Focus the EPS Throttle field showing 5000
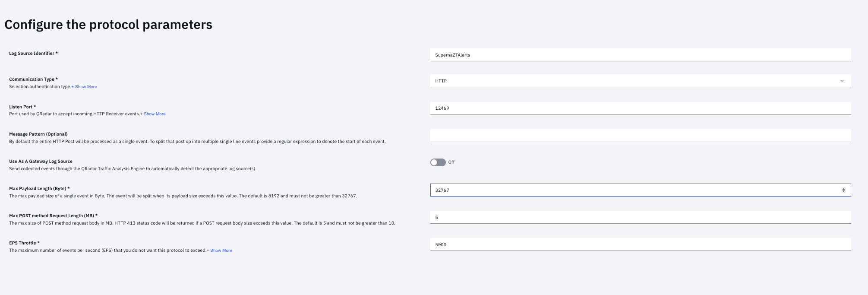This screenshot has width=868, height=295. pyautogui.click(x=640, y=244)
